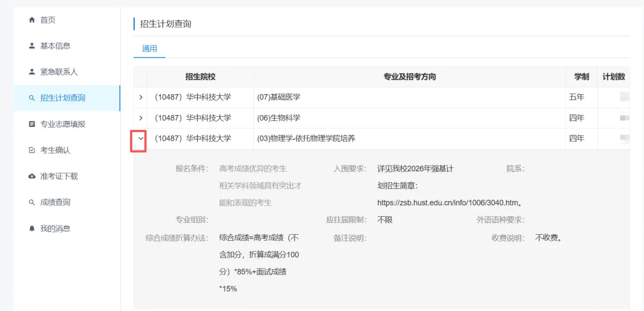Expand the (07)基础医学 row
This screenshot has height=311, width=644.
click(141, 97)
